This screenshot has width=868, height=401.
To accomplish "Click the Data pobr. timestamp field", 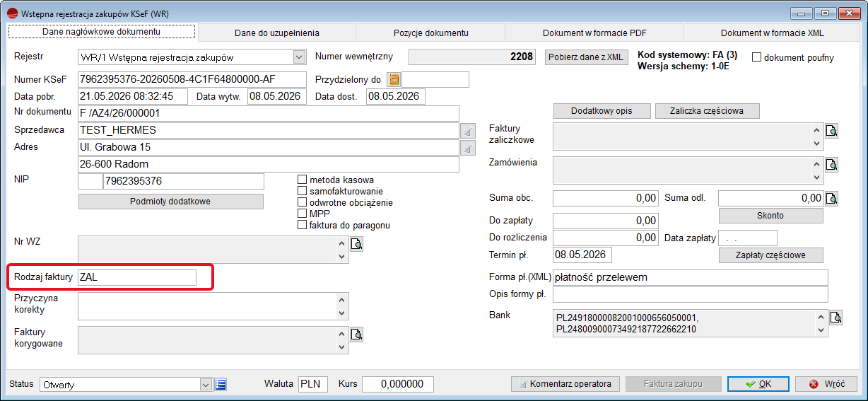I will (x=133, y=96).
